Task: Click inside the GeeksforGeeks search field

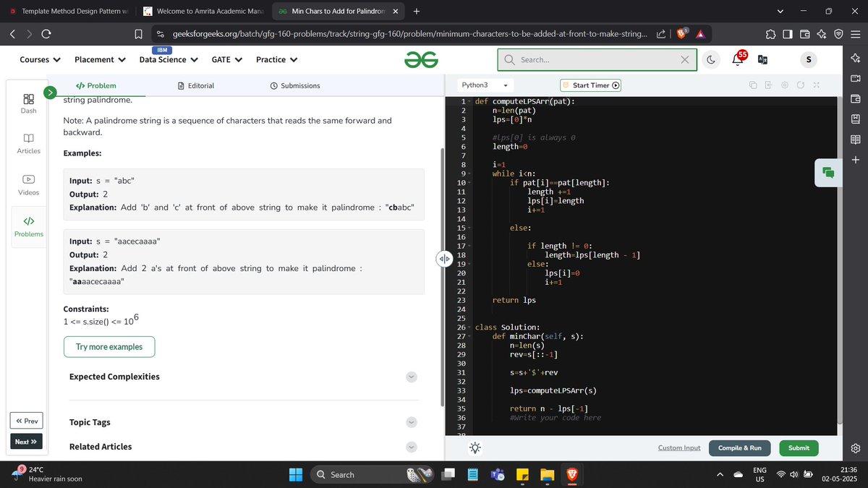Action: [593, 59]
